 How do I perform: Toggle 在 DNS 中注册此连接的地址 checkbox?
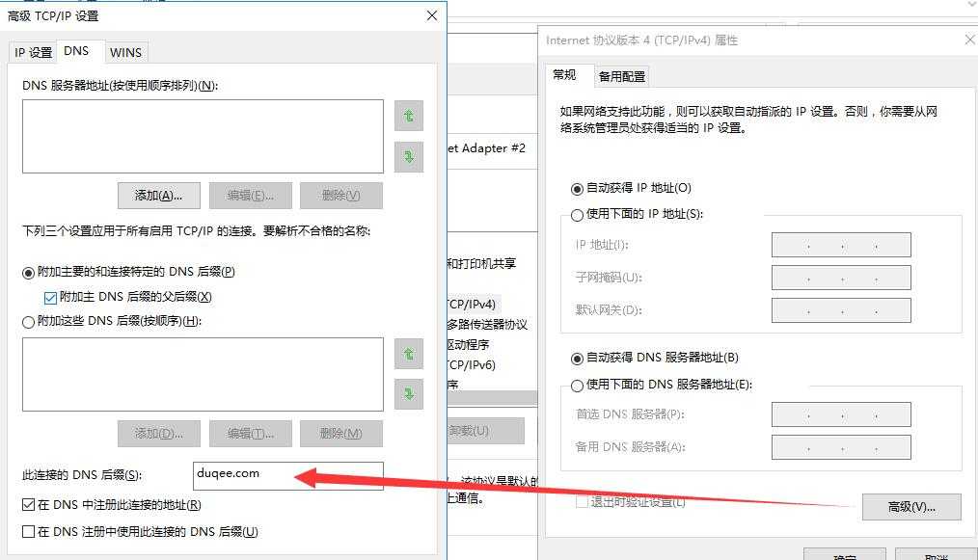112,504
